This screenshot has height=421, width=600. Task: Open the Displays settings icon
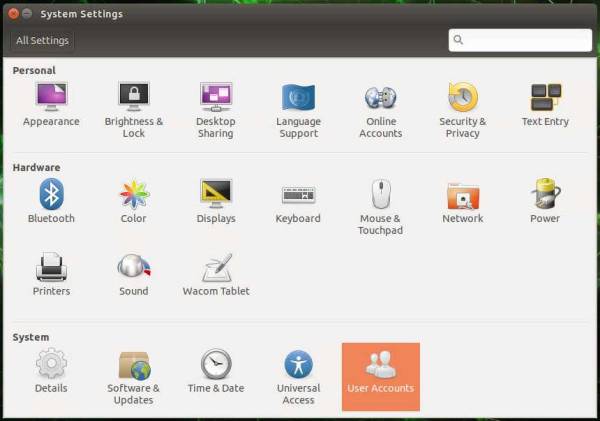[x=216, y=194]
